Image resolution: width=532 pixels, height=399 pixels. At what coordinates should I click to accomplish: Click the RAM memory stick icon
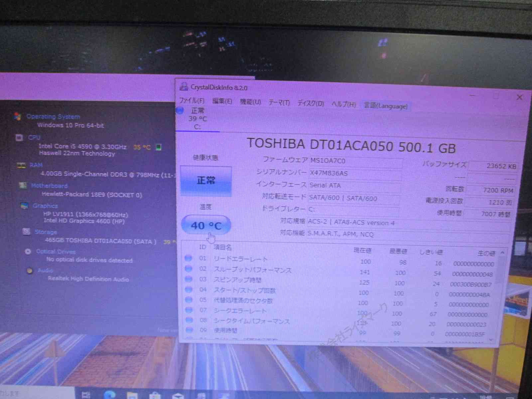point(21,165)
